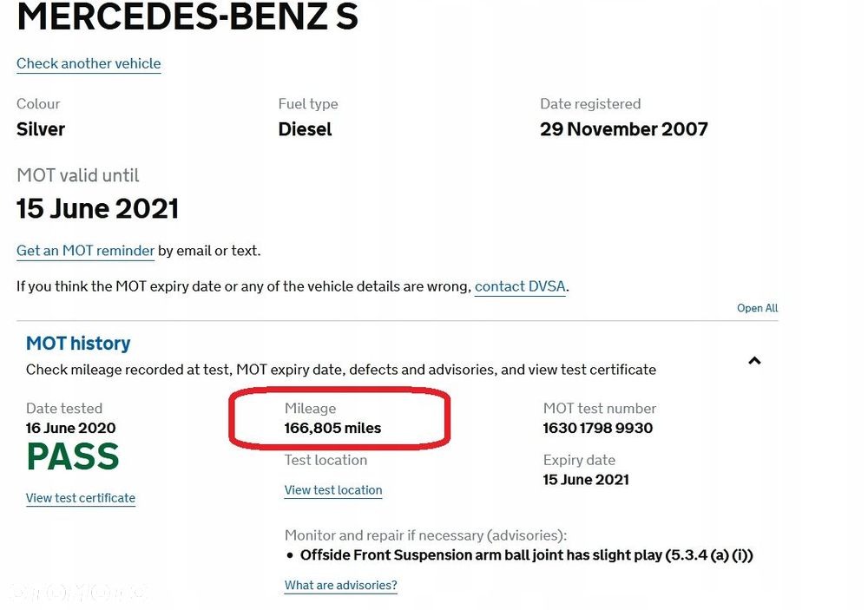Open the Get an MOT reminder link
This screenshot has width=868, height=610.
pos(85,251)
